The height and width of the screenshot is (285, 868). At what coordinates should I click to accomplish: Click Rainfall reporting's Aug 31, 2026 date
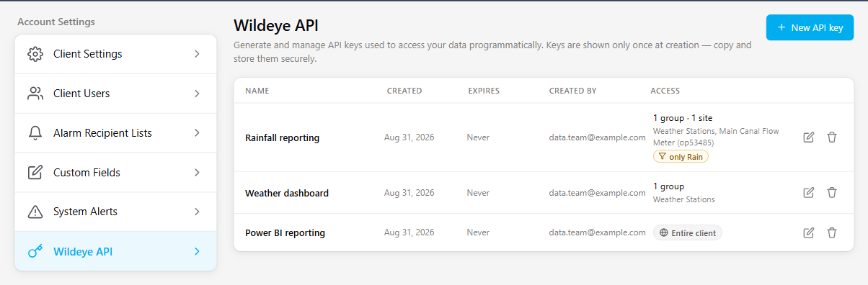coord(409,137)
